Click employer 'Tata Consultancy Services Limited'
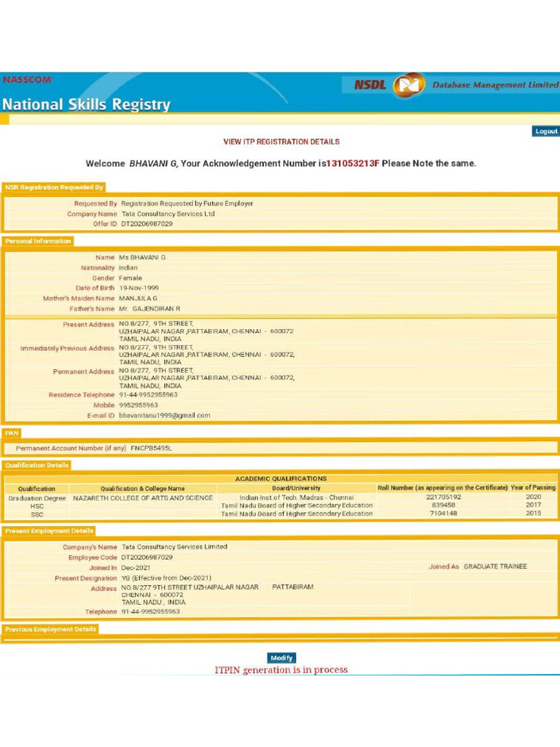 pos(174,547)
